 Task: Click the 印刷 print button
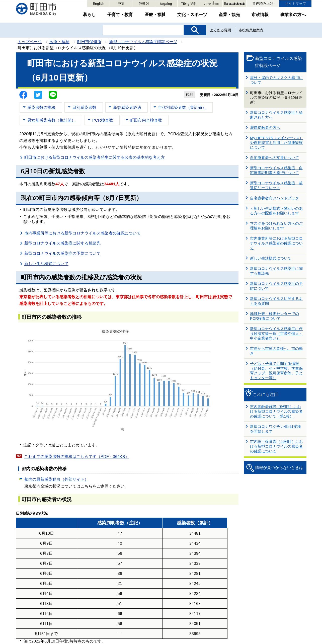click(189, 95)
